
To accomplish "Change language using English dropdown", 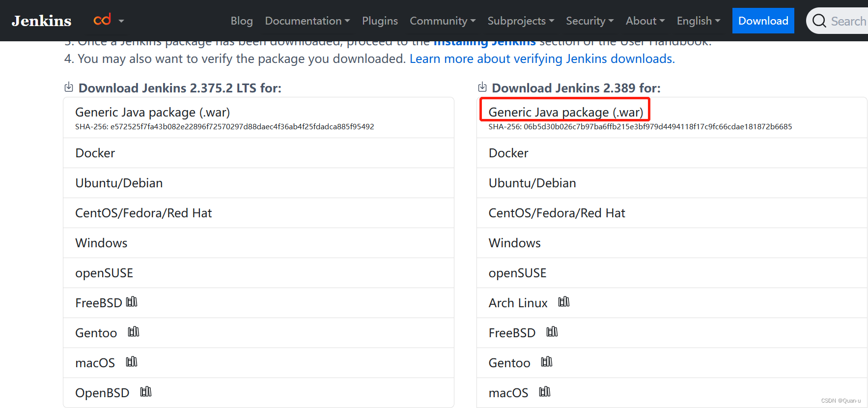I will (x=699, y=21).
